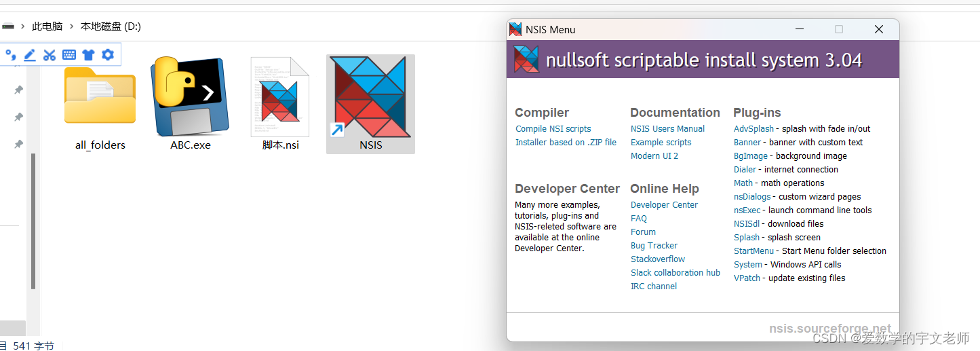This screenshot has height=351, width=980.
Task: Open the IME soft keyboard icon
Action: [x=69, y=55]
